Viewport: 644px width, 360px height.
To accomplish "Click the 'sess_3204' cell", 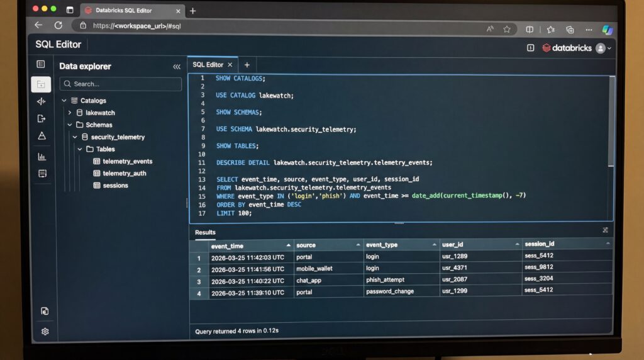I will (538, 278).
